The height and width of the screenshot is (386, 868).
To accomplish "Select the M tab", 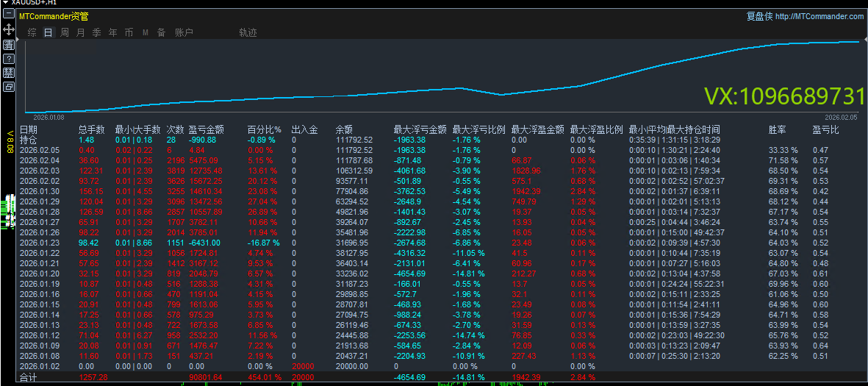I will pyautogui.click(x=145, y=32).
